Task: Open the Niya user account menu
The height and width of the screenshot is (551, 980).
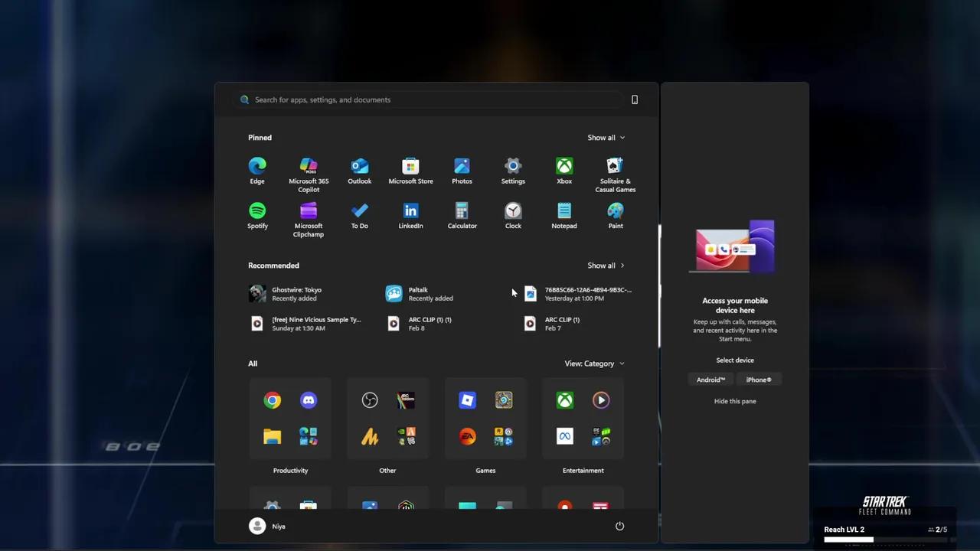Action: 267,526
